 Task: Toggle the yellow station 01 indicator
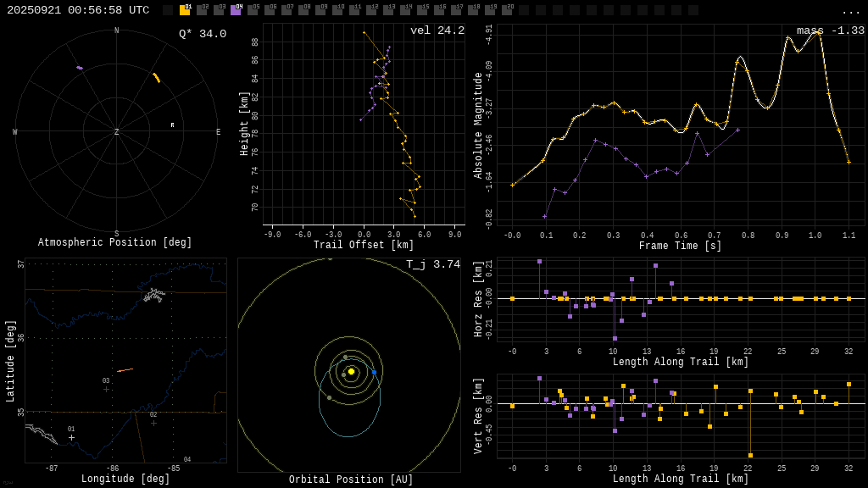(185, 10)
